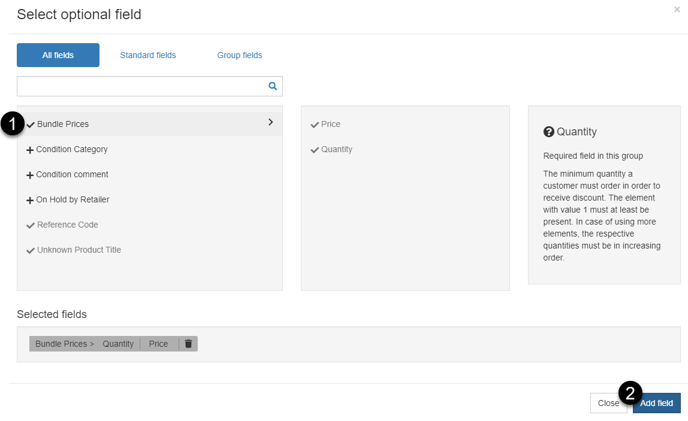Switch to the All fields tab
The height and width of the screenshot is (421, 688).
pos(58,55)
